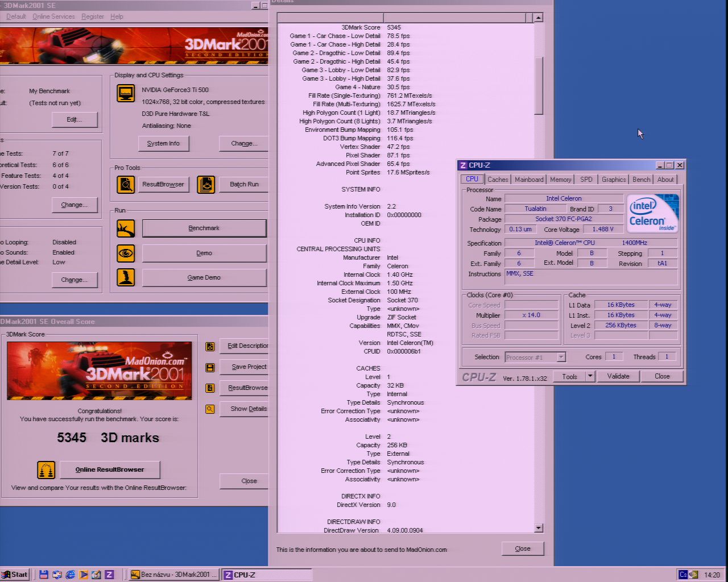The height and width of the screenshot is (582, 728).
Task: Click the Show Details magnifier icon
Action: (x=210, y=409)
